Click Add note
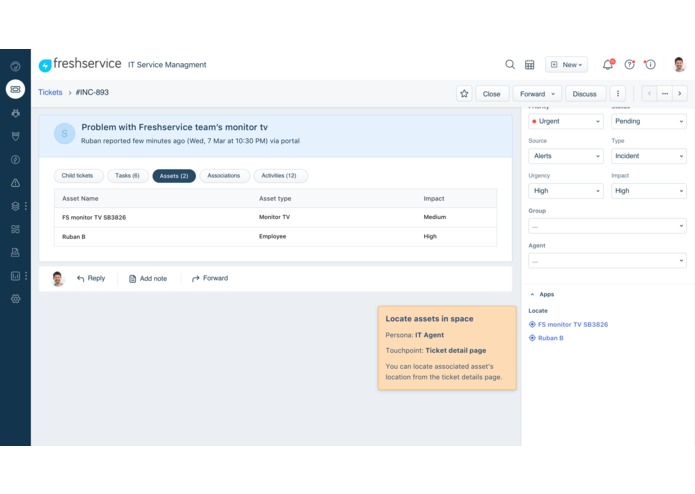 [148, 278]
